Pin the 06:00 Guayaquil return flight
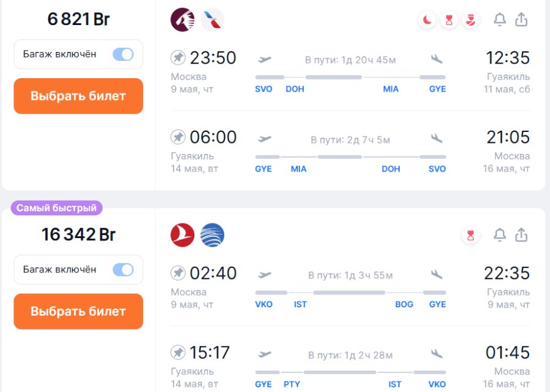The height and width of the screenshot is (392, 550). click(x=178, y=137)
